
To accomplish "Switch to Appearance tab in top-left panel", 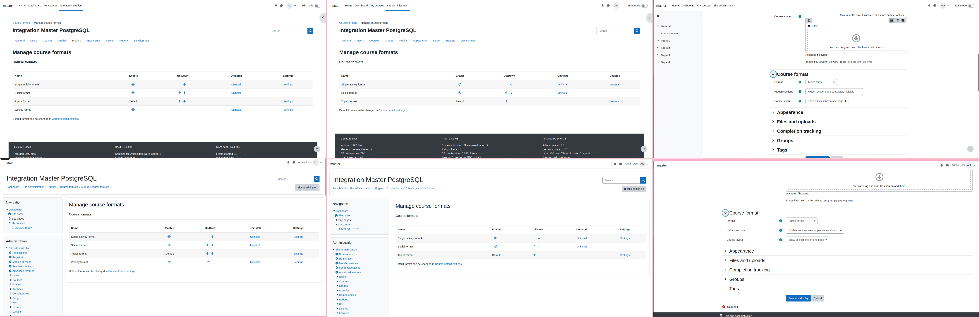I will pyautogui.click(x=93, y=41).
